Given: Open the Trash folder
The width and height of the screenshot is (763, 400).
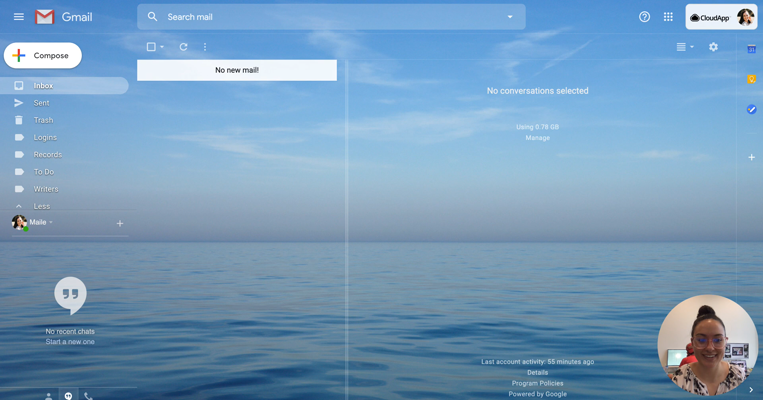Looking at the screenshot, I should (x=43, y=120).
